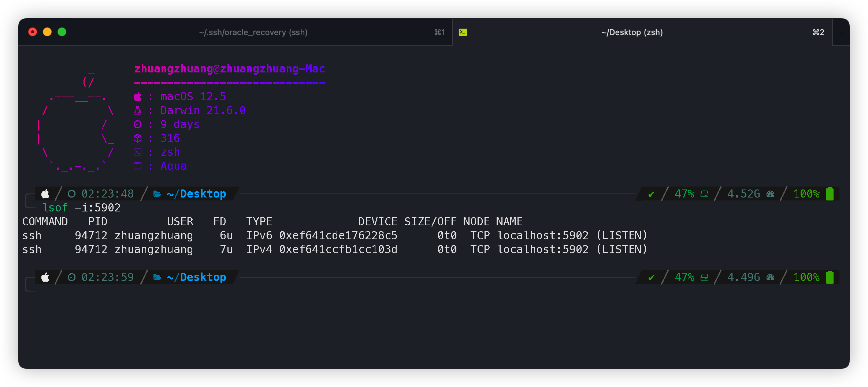Maximize the window with the green button

[x=62, y=32]
